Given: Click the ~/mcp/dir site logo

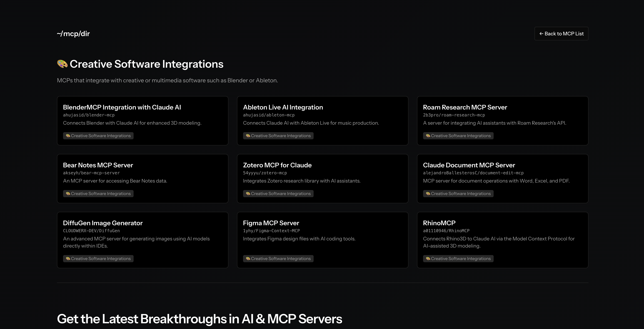Looking at the screenshot, I should 73,34.
